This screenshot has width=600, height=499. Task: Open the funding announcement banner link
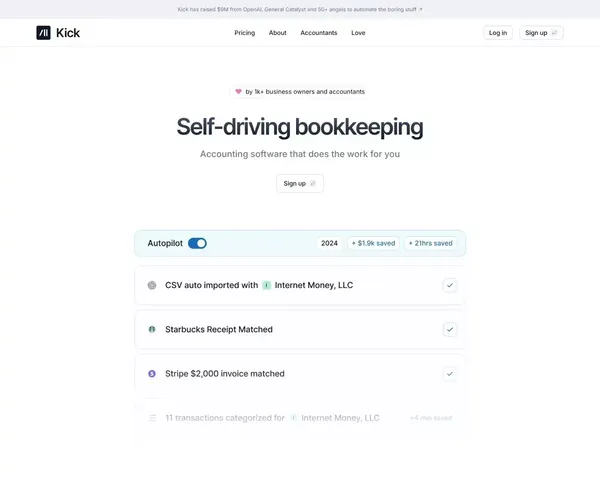pyautogui.click(x=300, y=9)
